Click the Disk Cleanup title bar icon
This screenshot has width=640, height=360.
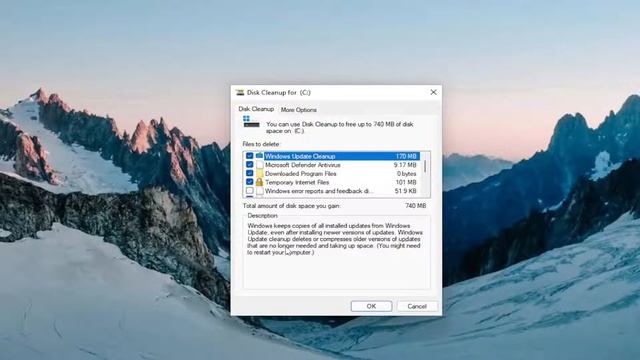point(240,93)
